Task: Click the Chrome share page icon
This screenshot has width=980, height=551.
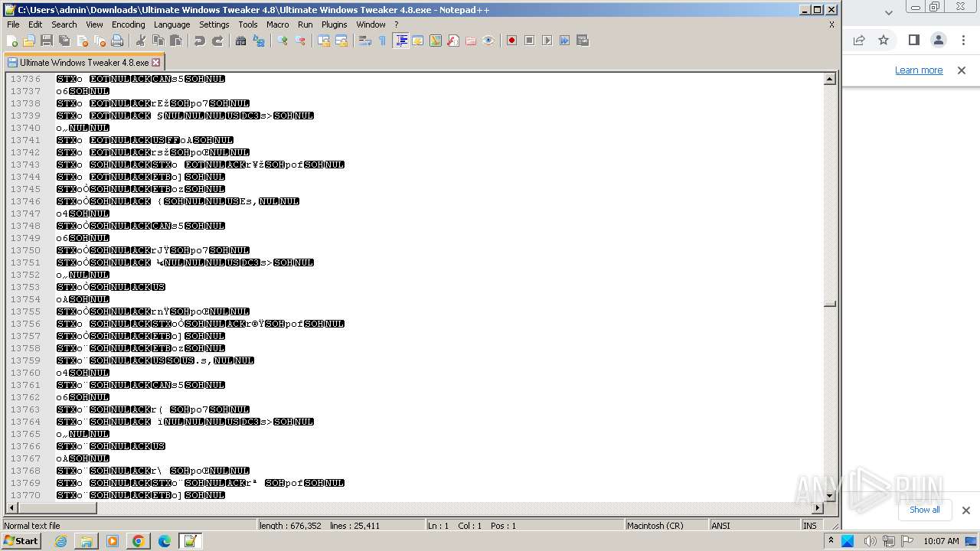Action: [x=859, y=40]
